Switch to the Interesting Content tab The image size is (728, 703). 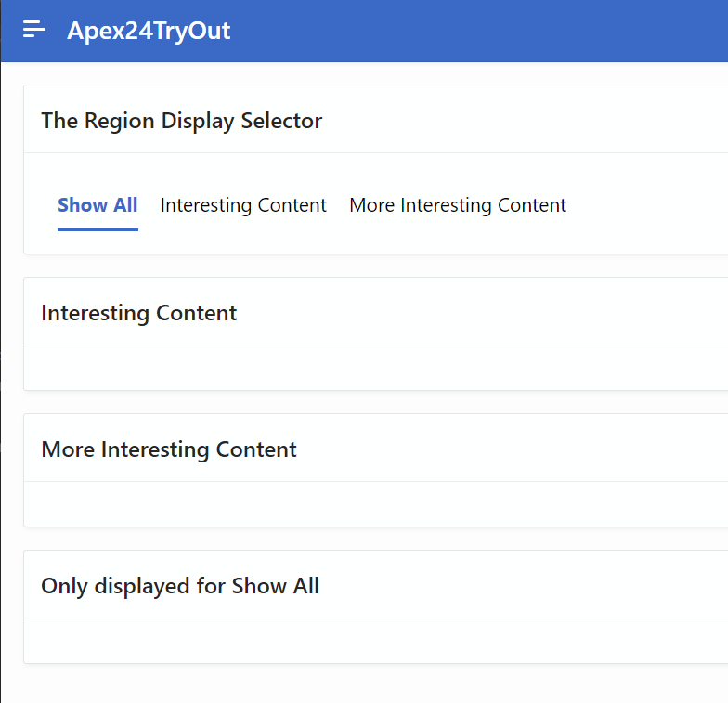coord(243,205)
